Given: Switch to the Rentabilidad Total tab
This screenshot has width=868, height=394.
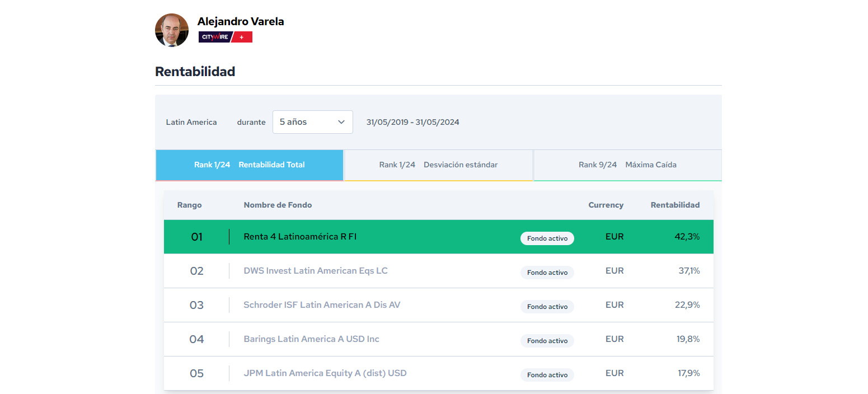Looking at the screenshot, I should 250,165.
